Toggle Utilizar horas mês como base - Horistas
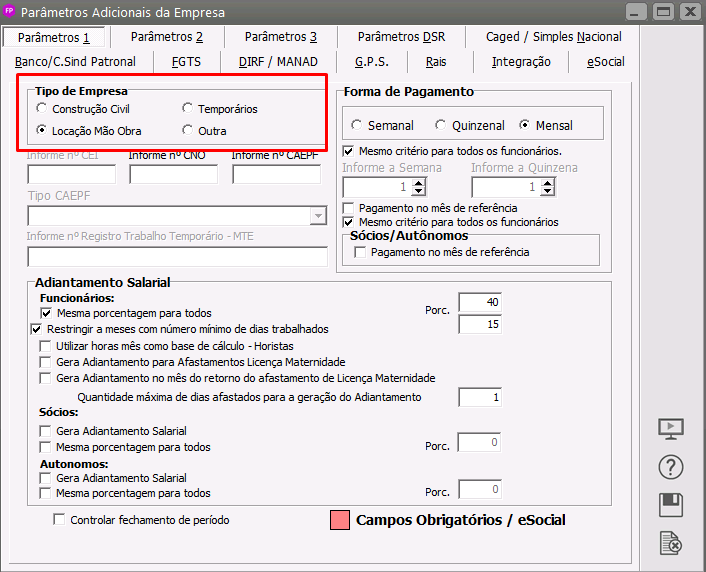Screen dimensions: 706x572 (46, 346)
